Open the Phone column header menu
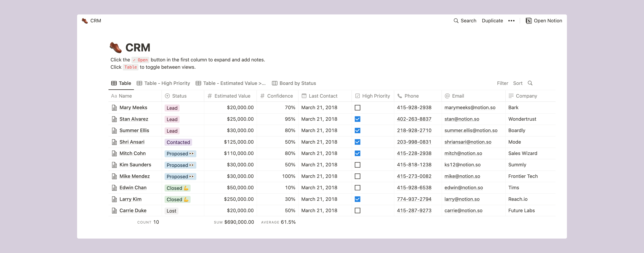Viewport: 644px width, 253px height. [x=418, y=96]
